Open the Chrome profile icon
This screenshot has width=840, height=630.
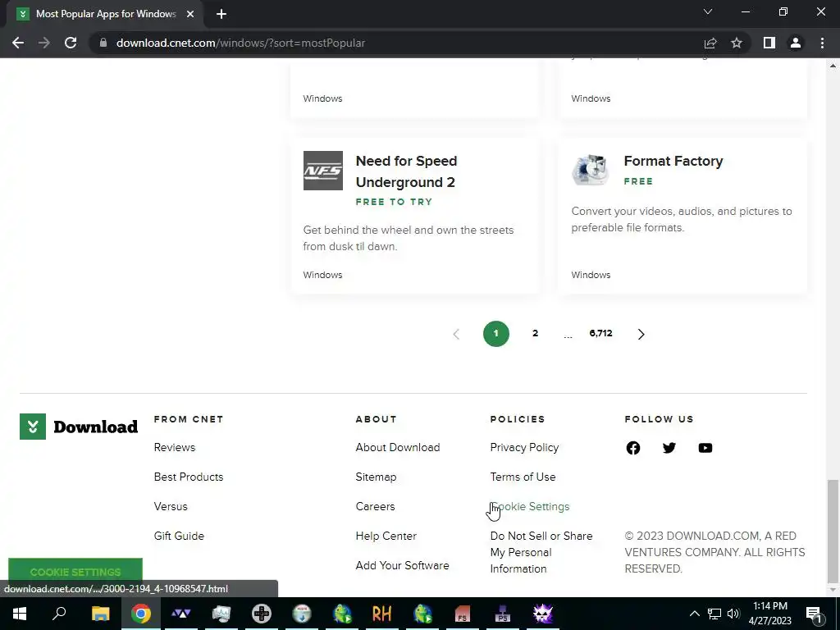796,43
